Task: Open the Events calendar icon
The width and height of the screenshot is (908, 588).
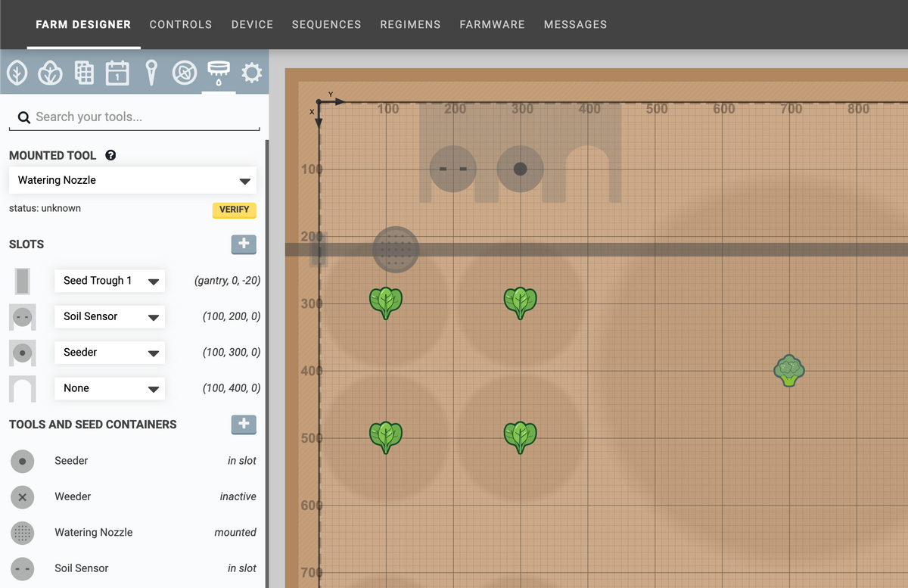Action: pyautogui.click(x=117, y=73)
